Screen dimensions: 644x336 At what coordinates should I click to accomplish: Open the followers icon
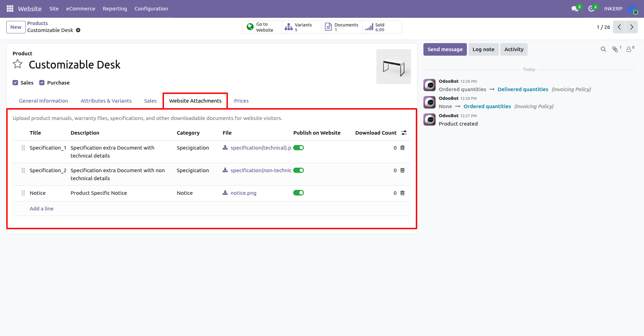629,49
